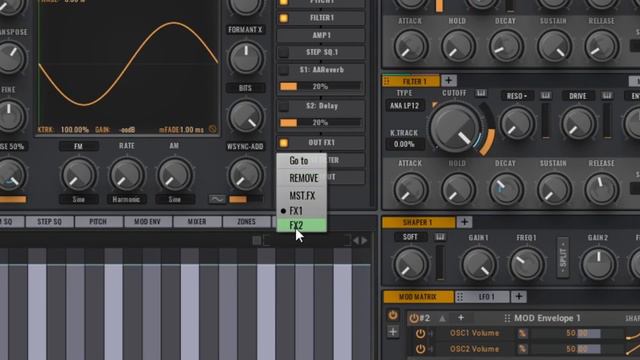Screen dimensions: 640x360
Task: Toggle power on the OSC2 Volume row
Action: 420,349
